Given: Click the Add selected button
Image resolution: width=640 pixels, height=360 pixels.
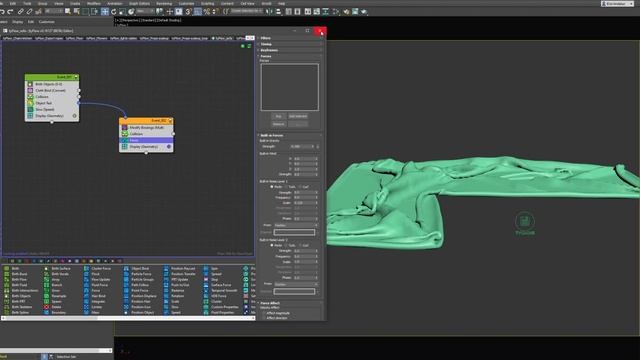Looking at the screenshot, I should (x=298, y=116).
